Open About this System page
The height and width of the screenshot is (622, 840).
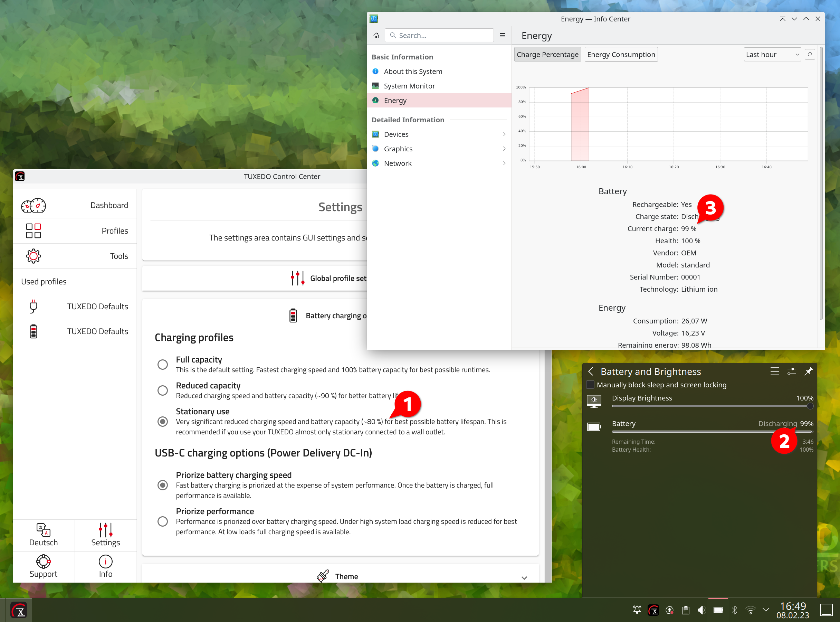pyautogui.click(x=439, y=72)
